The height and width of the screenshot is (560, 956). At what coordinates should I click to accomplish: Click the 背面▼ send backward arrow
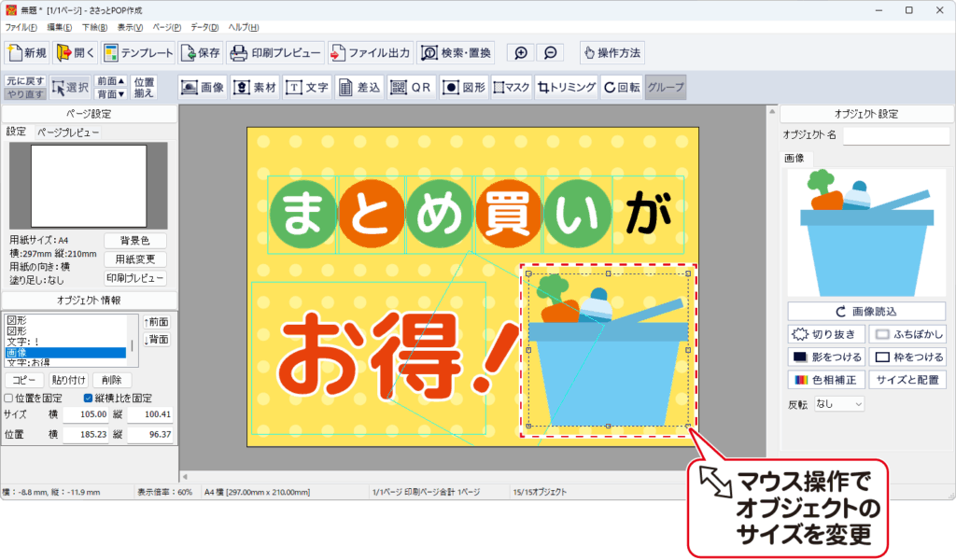coord(110,93)
